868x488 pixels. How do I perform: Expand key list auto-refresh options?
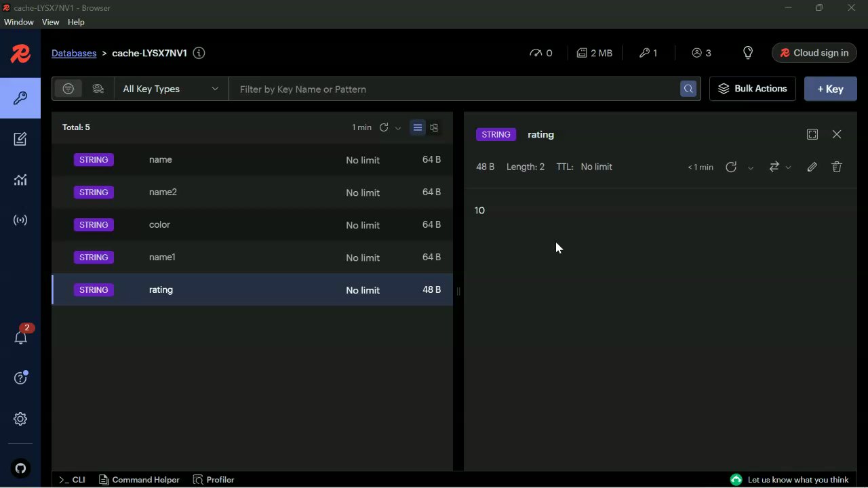[x=398, y=128]
